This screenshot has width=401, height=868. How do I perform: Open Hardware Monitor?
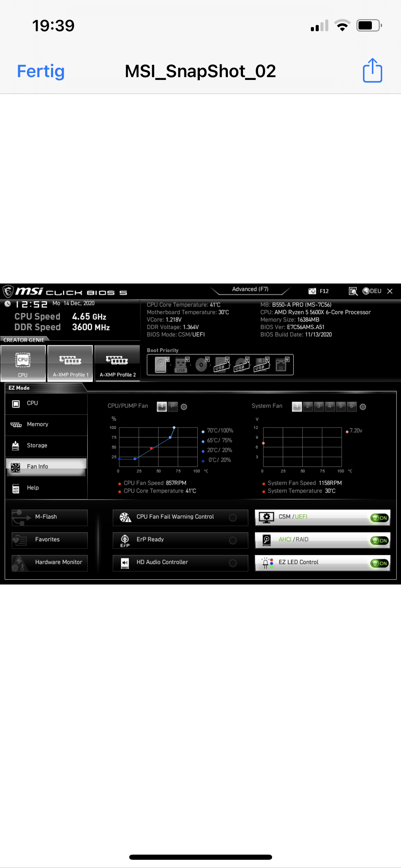click(50, 563)
